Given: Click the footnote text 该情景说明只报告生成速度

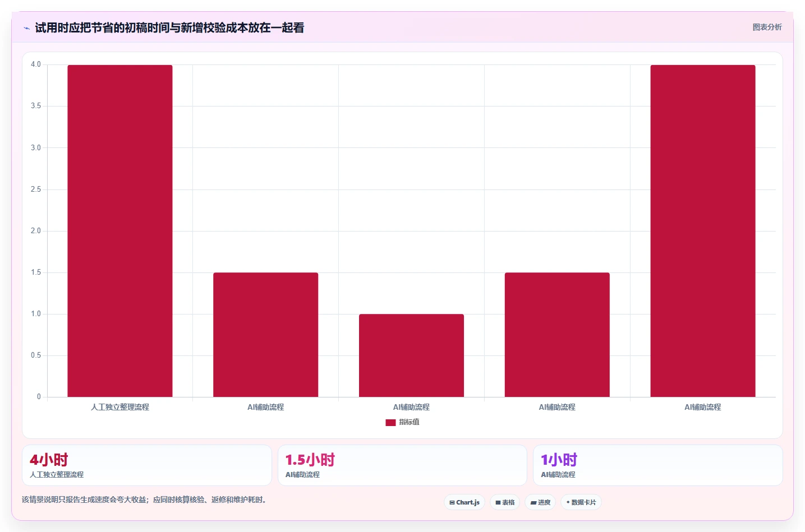Looking at the screenshot, I should pos(145,499).
